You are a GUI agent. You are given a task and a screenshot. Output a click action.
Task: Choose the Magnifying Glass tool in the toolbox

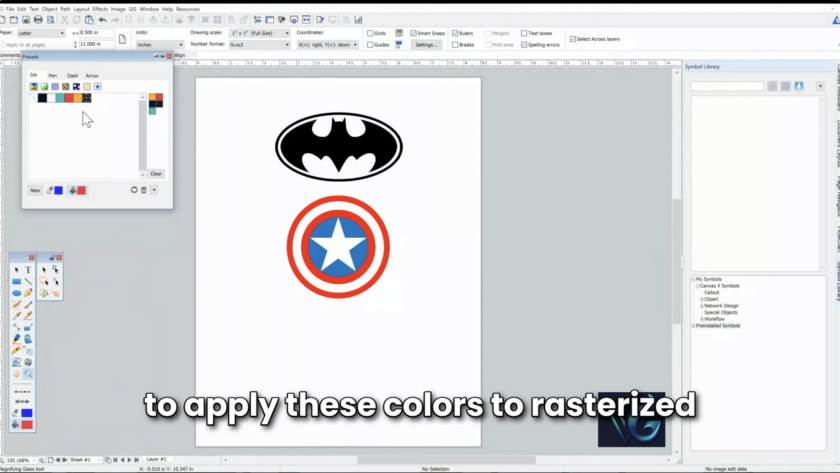click(x=28, y=373)
